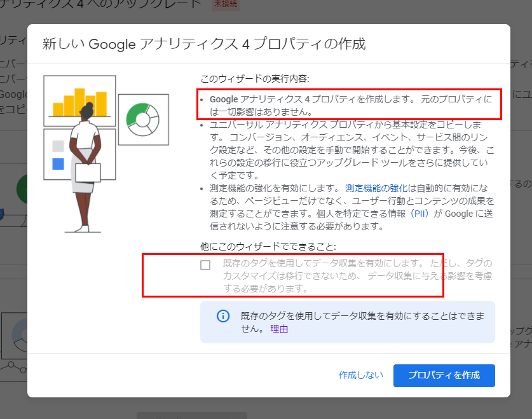Click the woman figure holding a tablet

pyautogui.click(x=86, y=167)
